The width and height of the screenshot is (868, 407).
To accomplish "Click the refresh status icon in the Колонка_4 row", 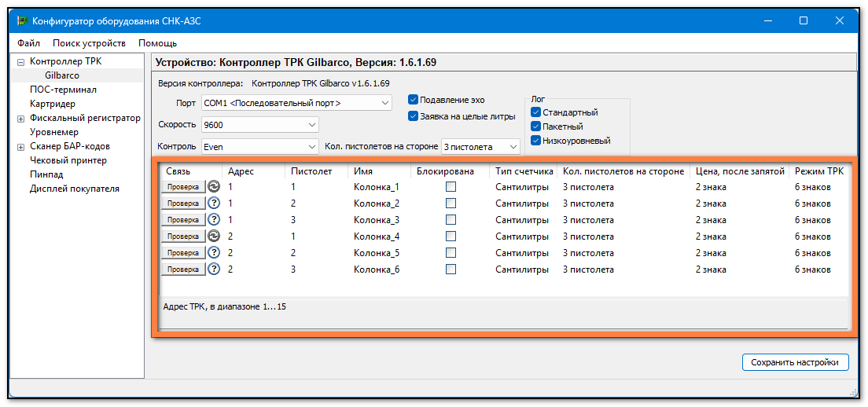I will pos(213,236).
